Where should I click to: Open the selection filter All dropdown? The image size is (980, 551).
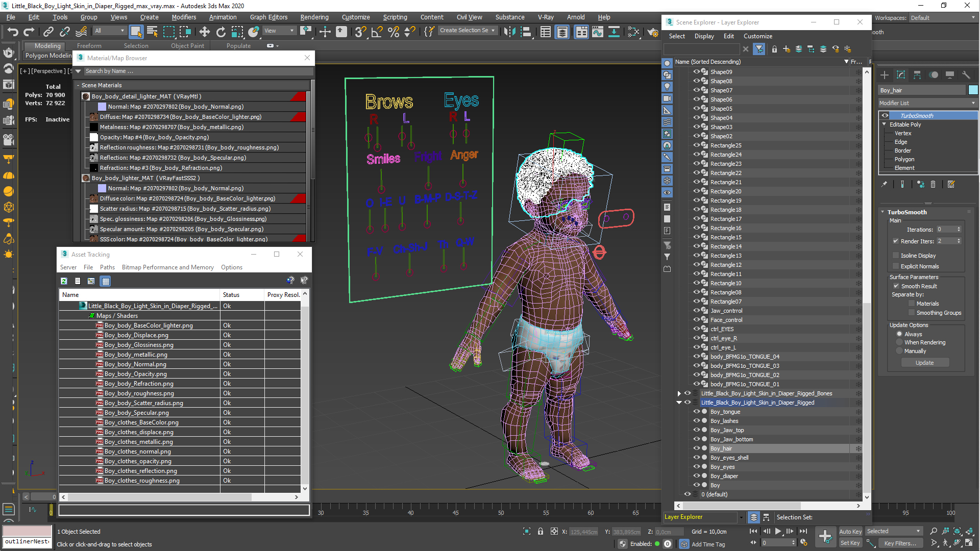pos(109,31)
